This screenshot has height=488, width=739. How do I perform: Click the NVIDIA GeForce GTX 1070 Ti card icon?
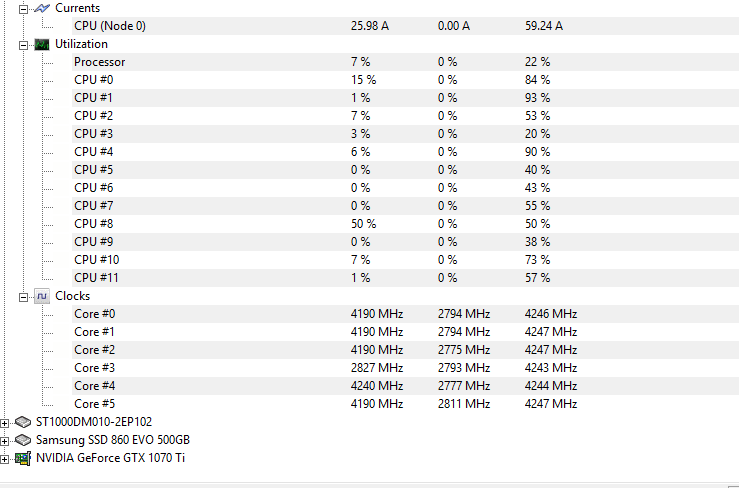pos(23,458)
